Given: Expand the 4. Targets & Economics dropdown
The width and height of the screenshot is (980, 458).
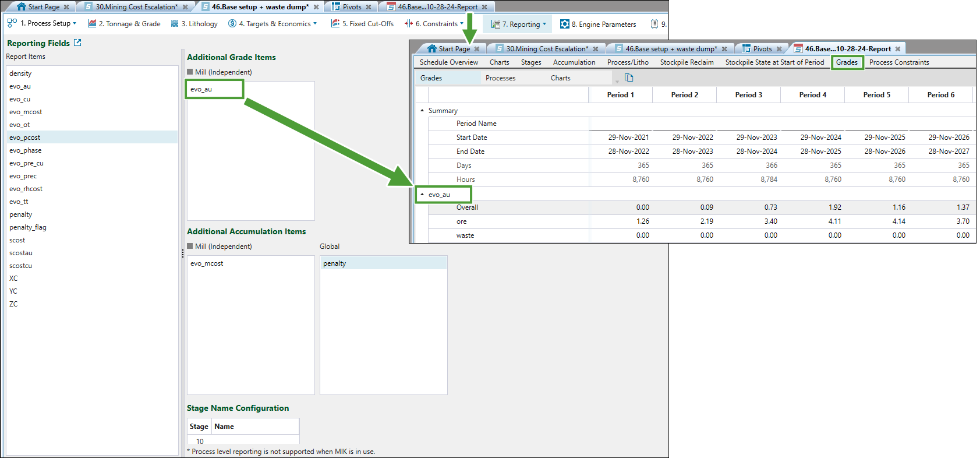Looking at the screenshot, I should click(315, 23).
